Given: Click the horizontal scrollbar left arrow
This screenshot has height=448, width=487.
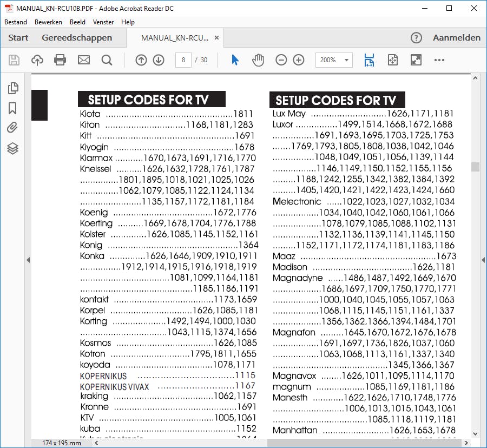Looking at the screenshot, I should tap(96, 443).
